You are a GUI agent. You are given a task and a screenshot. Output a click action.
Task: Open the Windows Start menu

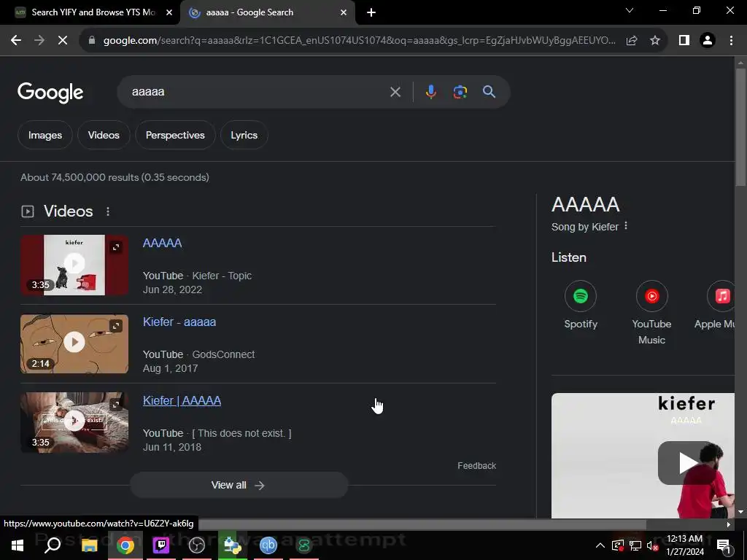coord(18,545)
